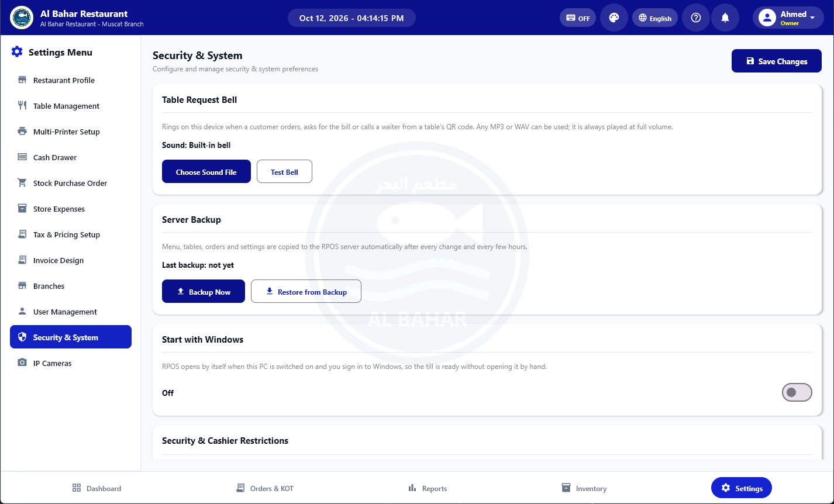Click the Branches storefront icon
834x504 pixels.
[x=22, y=286]
